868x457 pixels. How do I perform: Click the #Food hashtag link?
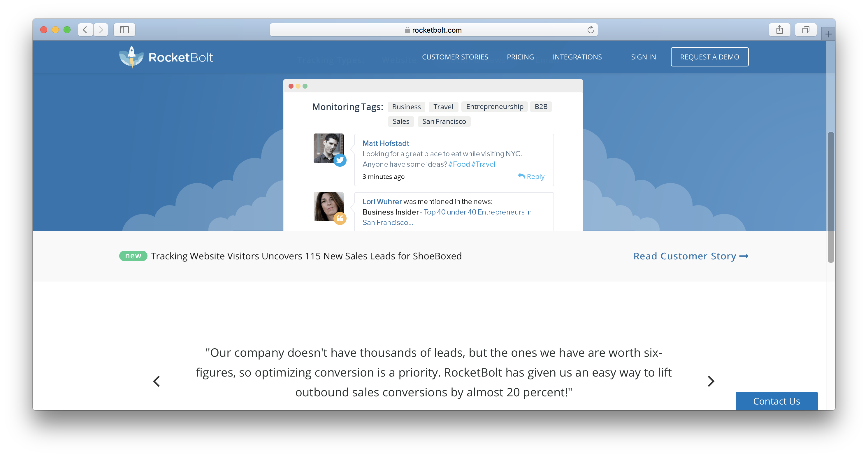pyautogui.click(x=459, y=164)
